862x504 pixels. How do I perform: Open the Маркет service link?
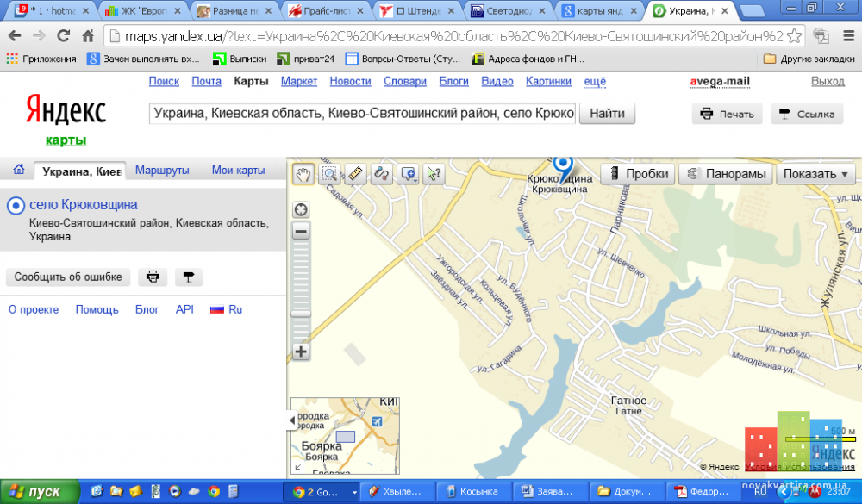(x=299, y=81)
